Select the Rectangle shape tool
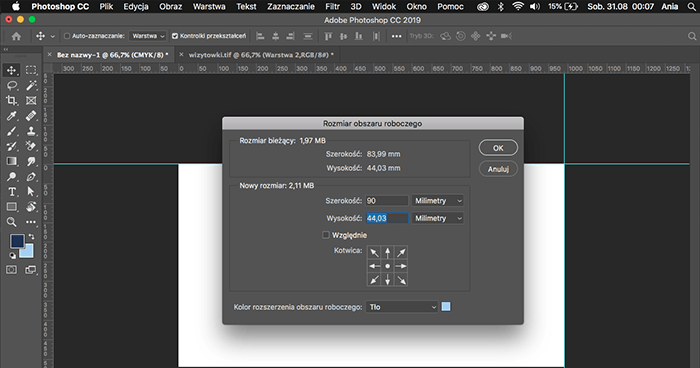The width and height of the screenshot is (700, 368). pyautogui.click(x=11, y=207)
